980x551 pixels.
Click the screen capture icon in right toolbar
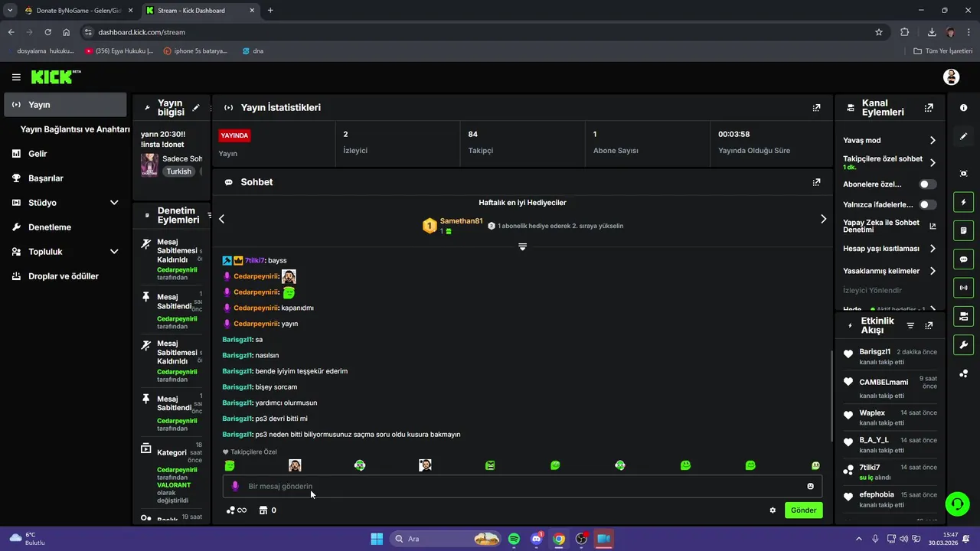[x=963, y=174]
